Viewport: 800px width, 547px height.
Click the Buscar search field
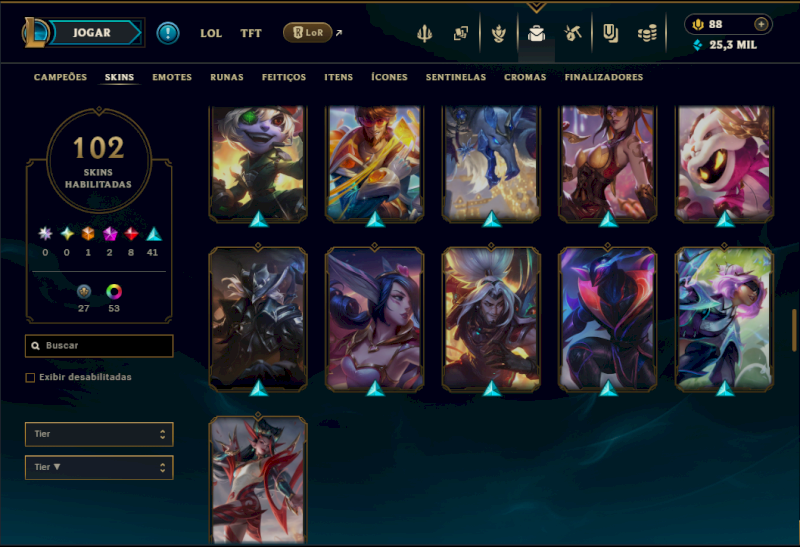coord(99,346)
